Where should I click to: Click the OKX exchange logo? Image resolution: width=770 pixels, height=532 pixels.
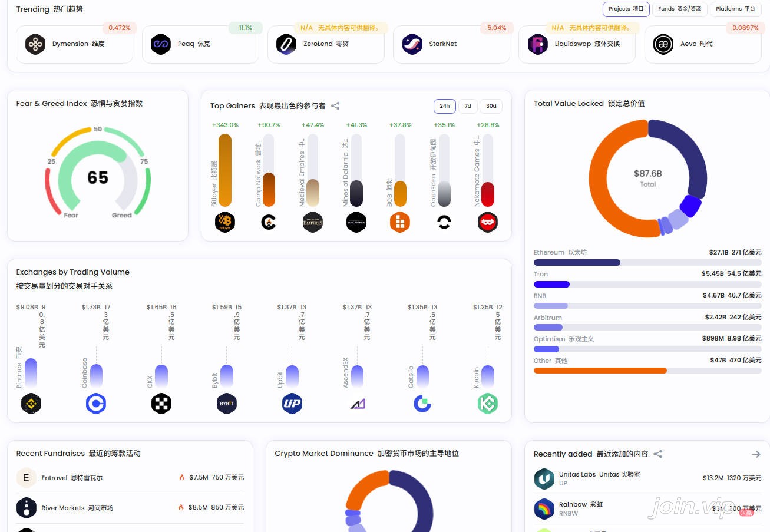pos(161,404)
